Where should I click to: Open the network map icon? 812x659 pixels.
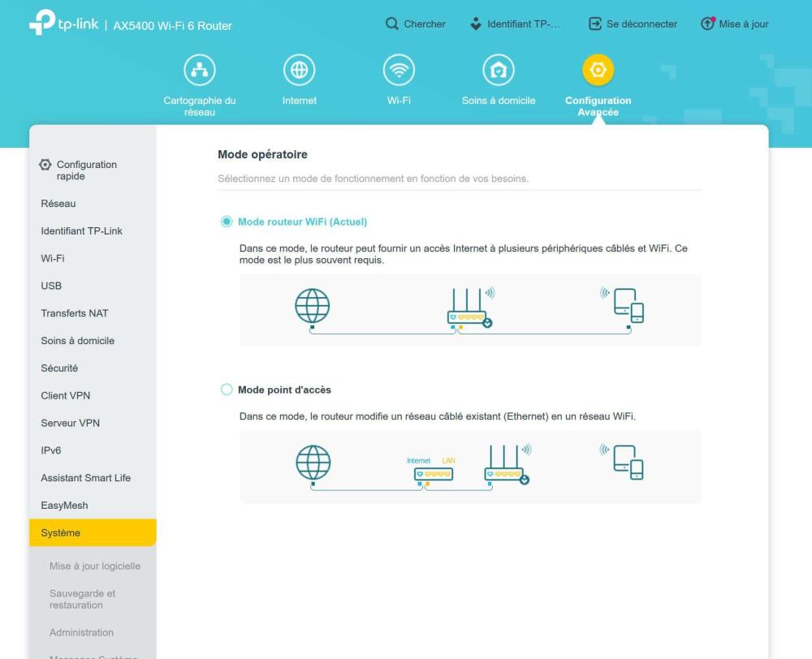point(200,70)
